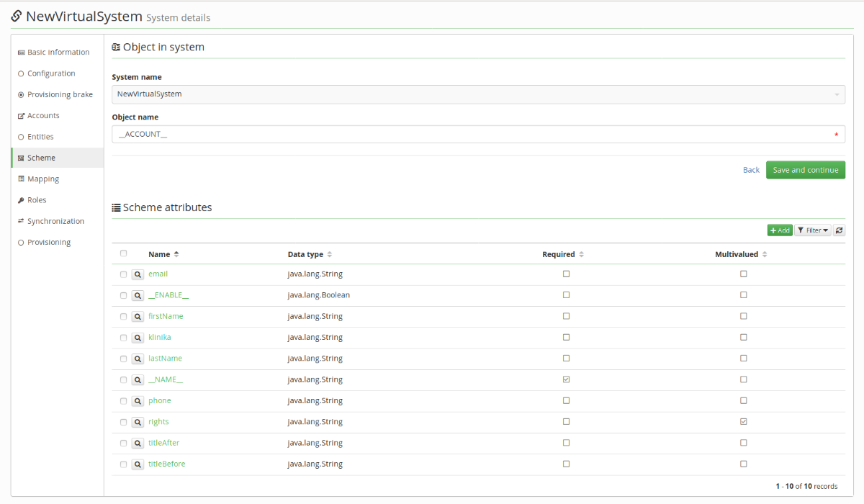Add a new scheme attribute

(x=780, y=230)
